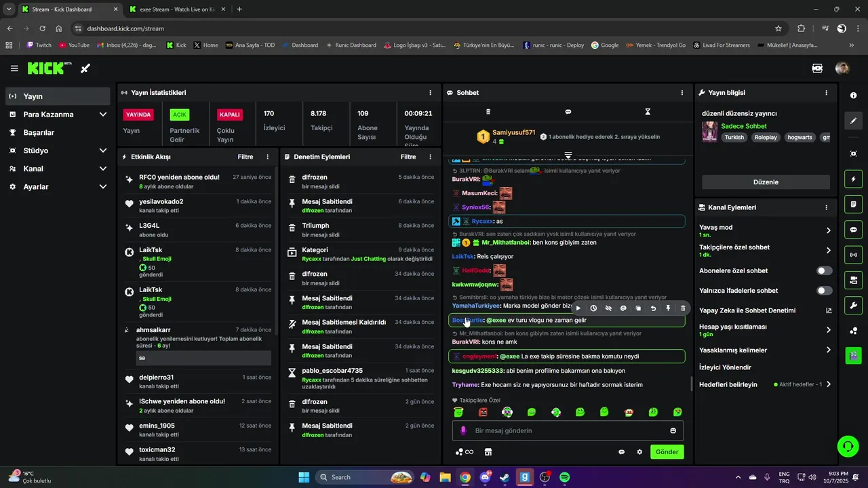The image size is (868, 488).
Task: Open the green headset support button
Action: 848,446
